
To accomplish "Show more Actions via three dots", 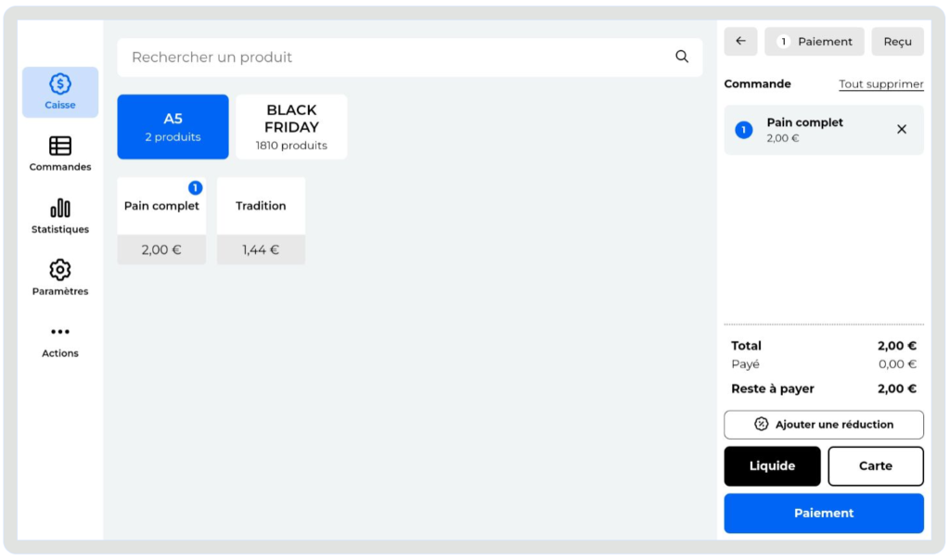I will pos(60,339).
